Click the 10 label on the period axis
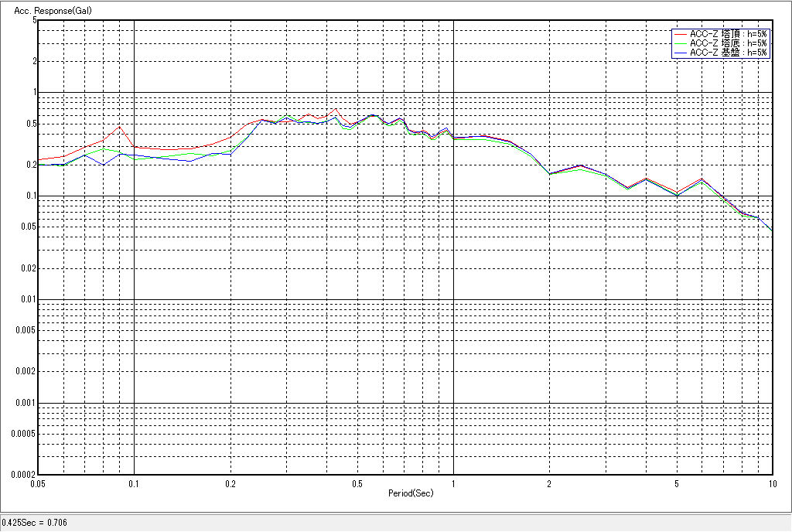The image size is (792, 532). (x=771, y=484)
